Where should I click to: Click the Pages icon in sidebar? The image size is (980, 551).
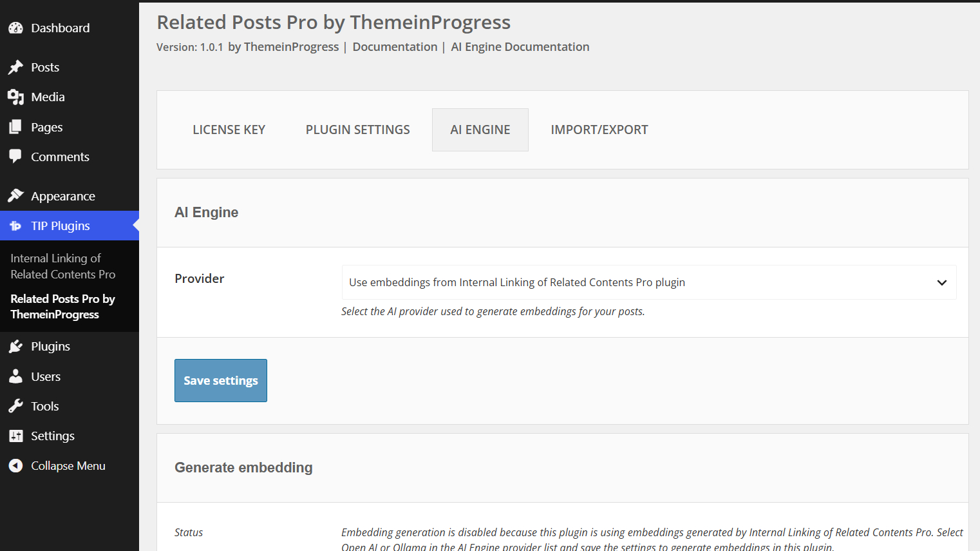(15, 127)
